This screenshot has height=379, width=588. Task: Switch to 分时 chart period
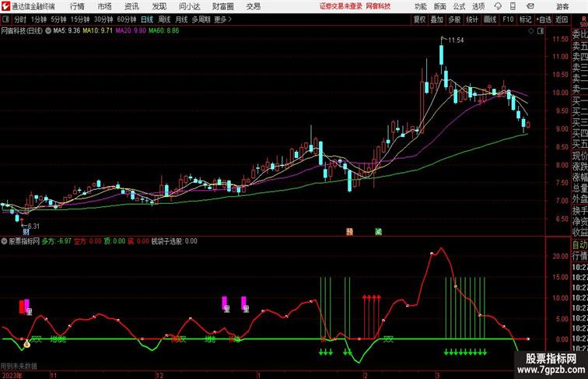click(20, 19)
